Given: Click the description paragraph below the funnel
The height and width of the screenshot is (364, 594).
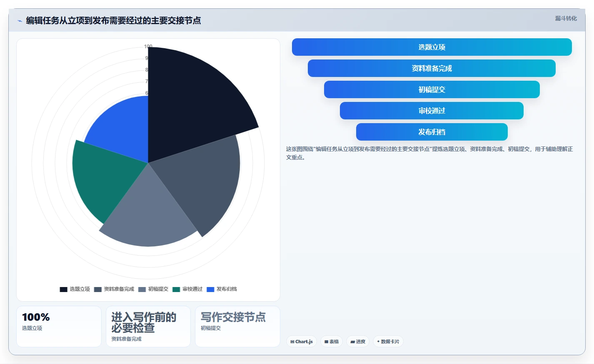Looking at the screenshot, I should pyautogui.click(x=429, y=153).
